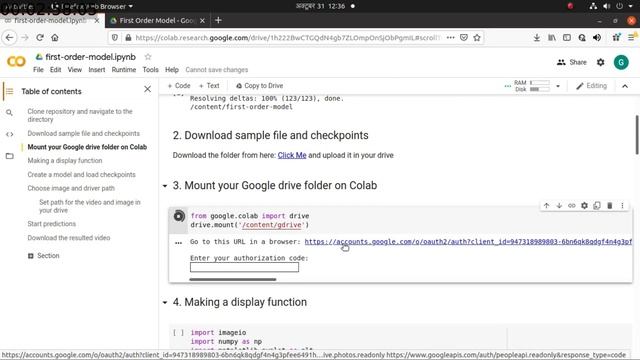The height and width of the screenshot is (360, 640).
Task: Go to 'Download sample file and checkpoints' entry
Action: (83, 133)
